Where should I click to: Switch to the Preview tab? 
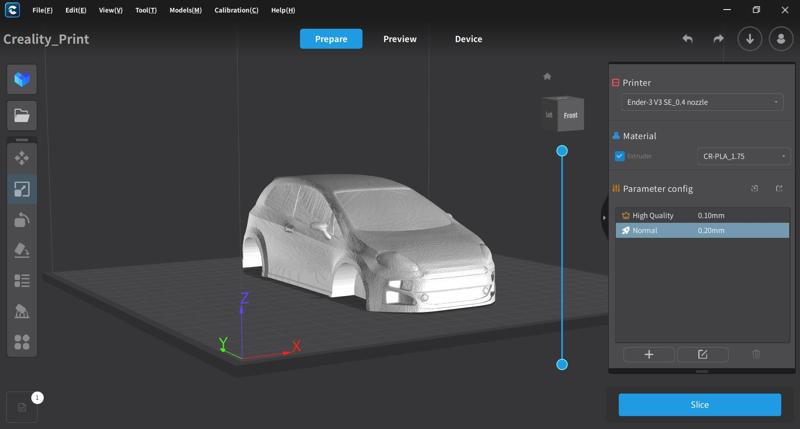coord(400,39)
